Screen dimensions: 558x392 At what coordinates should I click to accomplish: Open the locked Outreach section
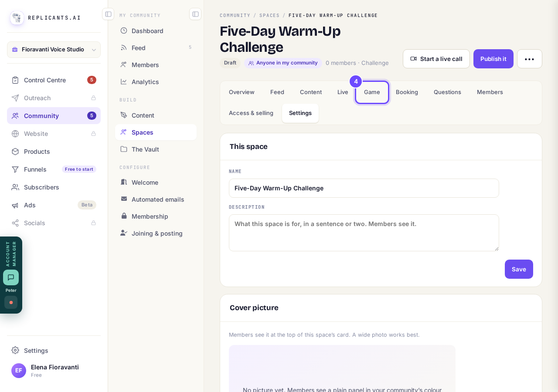[x=54, y=98]
